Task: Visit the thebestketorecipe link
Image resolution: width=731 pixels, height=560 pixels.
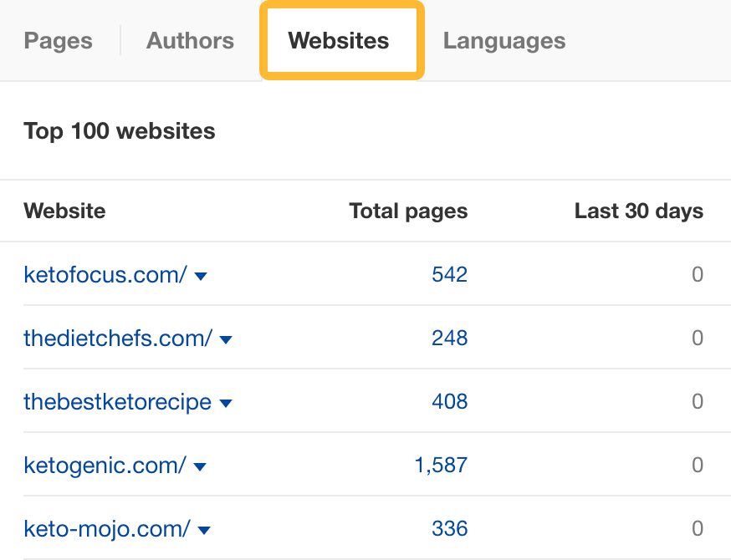Action: [x=115, y=402]
